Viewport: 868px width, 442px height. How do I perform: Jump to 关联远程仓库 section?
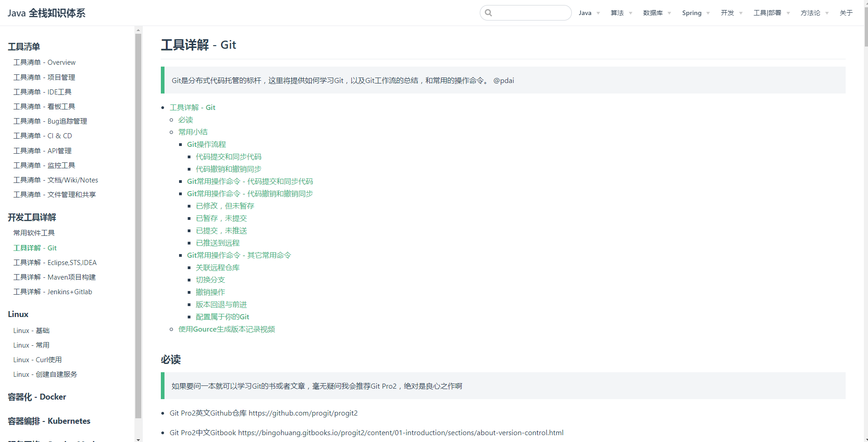tap(218, 267)
